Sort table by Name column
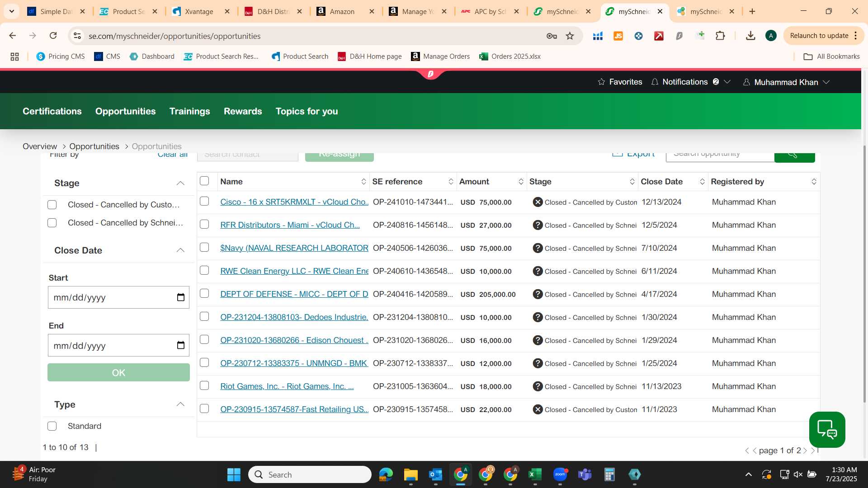Screen dimensions: 868x488 coord(363,182)
